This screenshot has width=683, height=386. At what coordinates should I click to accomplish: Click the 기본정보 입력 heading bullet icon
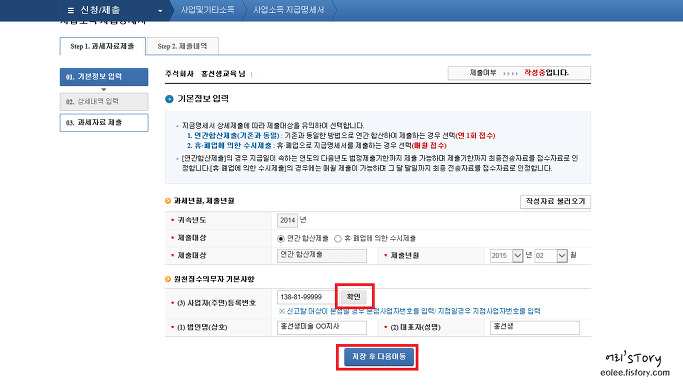coord(169,99)
